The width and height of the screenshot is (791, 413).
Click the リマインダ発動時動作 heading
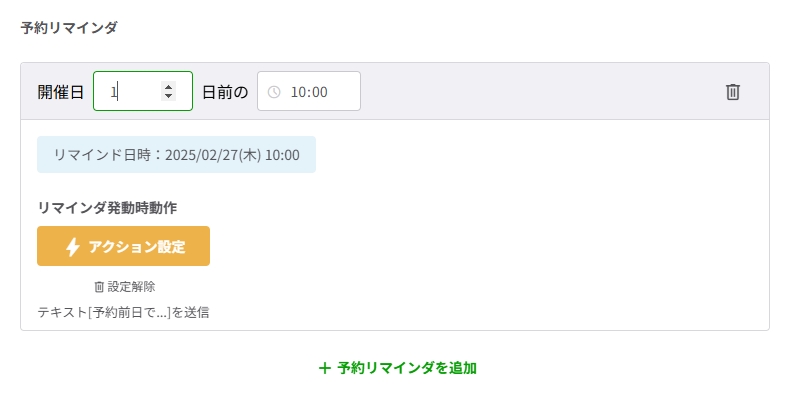pos(107,207)
